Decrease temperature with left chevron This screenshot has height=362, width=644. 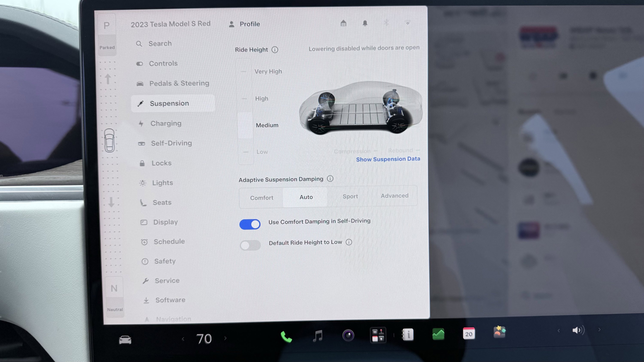coord(183,339)
